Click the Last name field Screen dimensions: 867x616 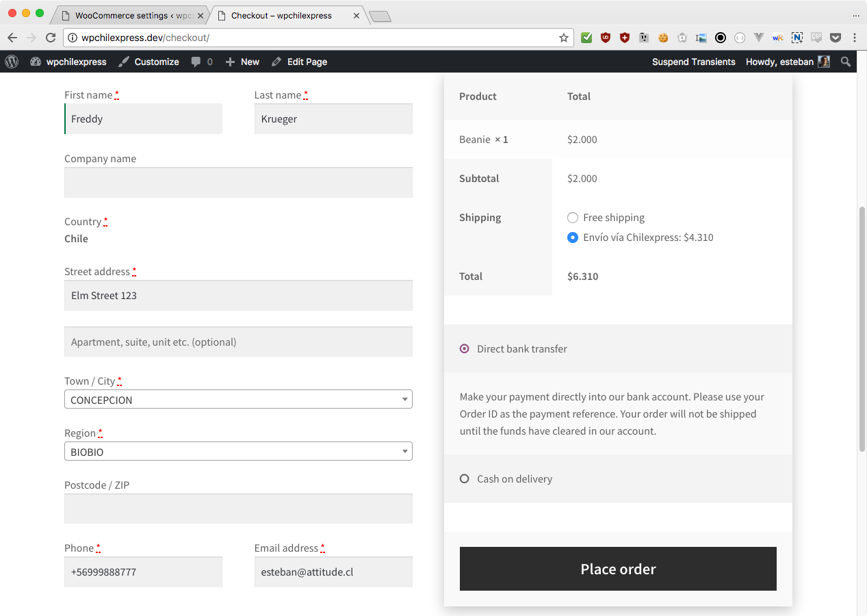[333, 118]
